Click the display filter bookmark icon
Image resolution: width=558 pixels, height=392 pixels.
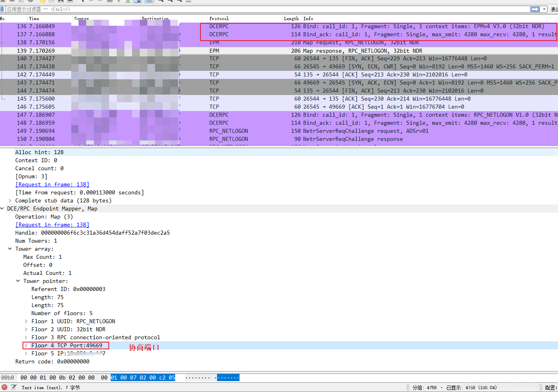pos(2,9)
